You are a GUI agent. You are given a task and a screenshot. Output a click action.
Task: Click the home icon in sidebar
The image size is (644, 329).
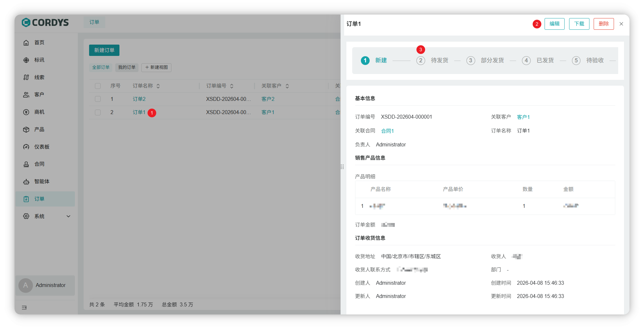[x=26, y=43]
